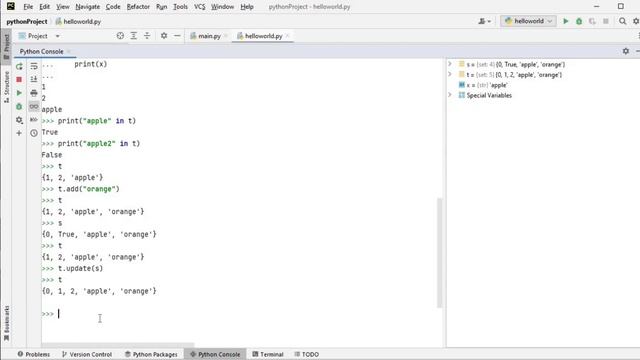Viewport: 640px width, 360px height.
Task: Run with coverage icon in toolbar
Action: coord(592,21)
